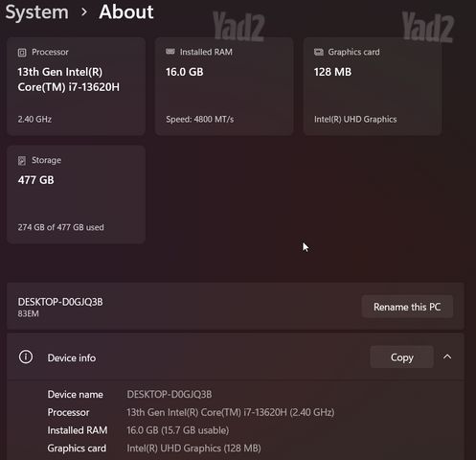Rename this PC button
This screenshot has height=460, width=476.
point(407,307)
